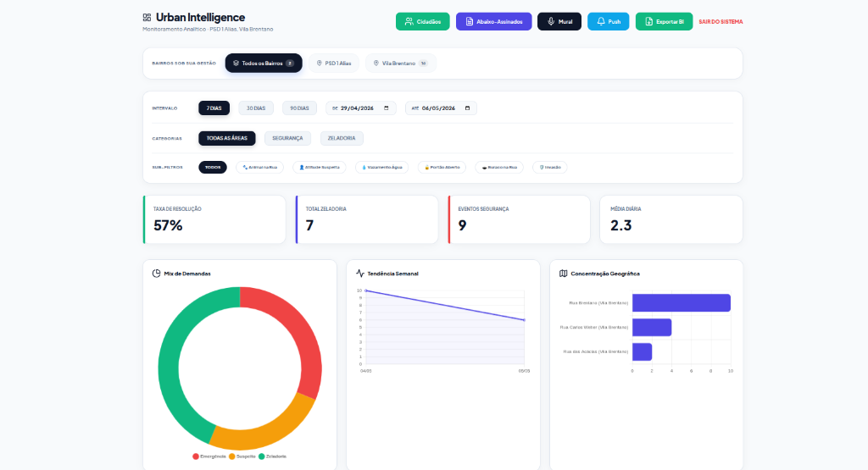Screen dimensions: 868x470
Task: Toggle Suspeito legend entry in donut chart
Action: click(242, 456)
